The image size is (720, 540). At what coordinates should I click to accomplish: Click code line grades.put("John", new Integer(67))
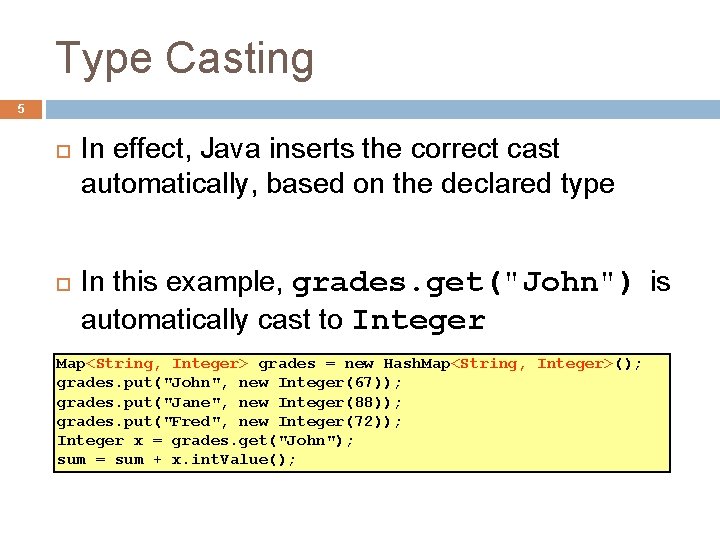click(229, 383)
